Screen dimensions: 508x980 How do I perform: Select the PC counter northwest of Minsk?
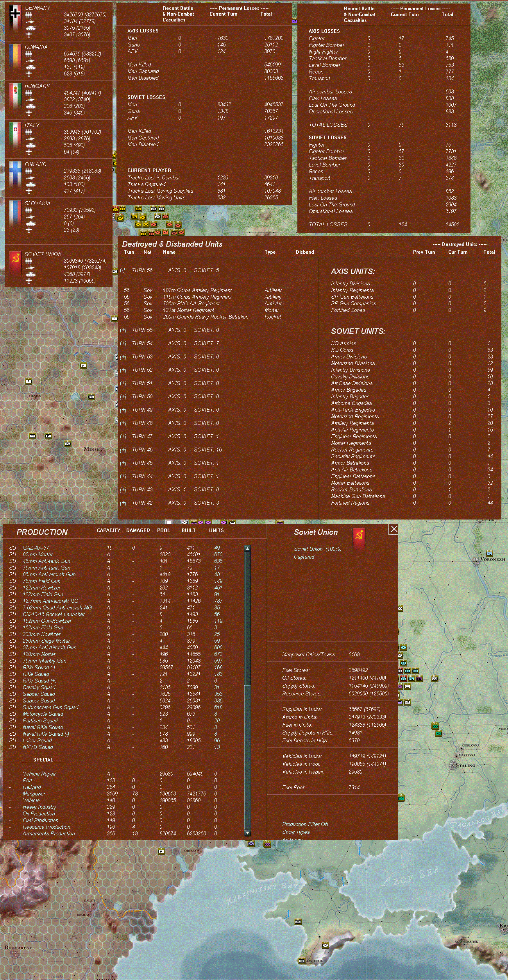pyautogui.click(x=68, y=444)
